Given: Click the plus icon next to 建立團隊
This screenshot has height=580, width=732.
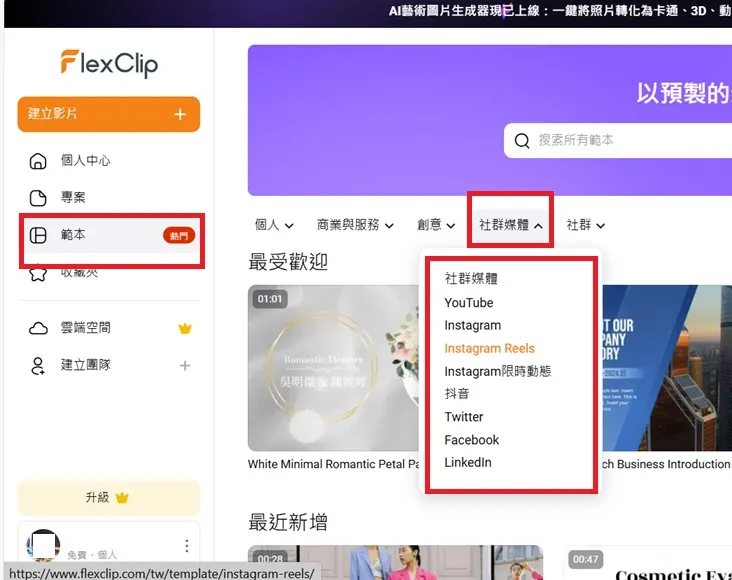Looking at the screenshot, I should tap(185, 366).
